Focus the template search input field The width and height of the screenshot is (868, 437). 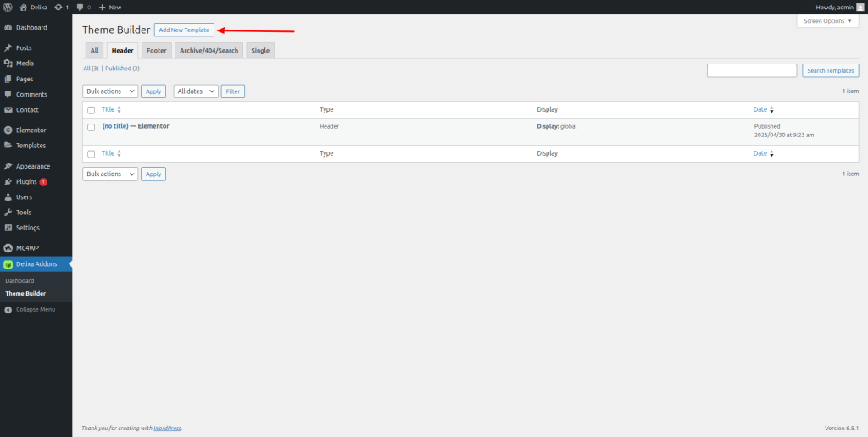point(752,71)
